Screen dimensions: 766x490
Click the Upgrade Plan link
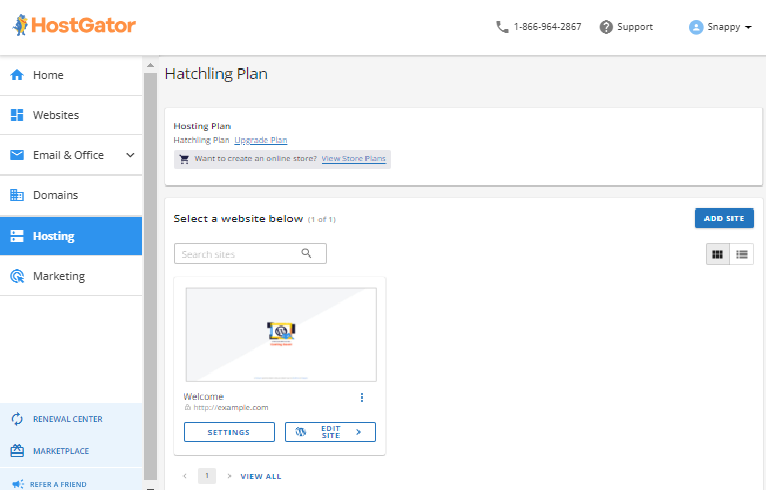(x=260, y=140)
